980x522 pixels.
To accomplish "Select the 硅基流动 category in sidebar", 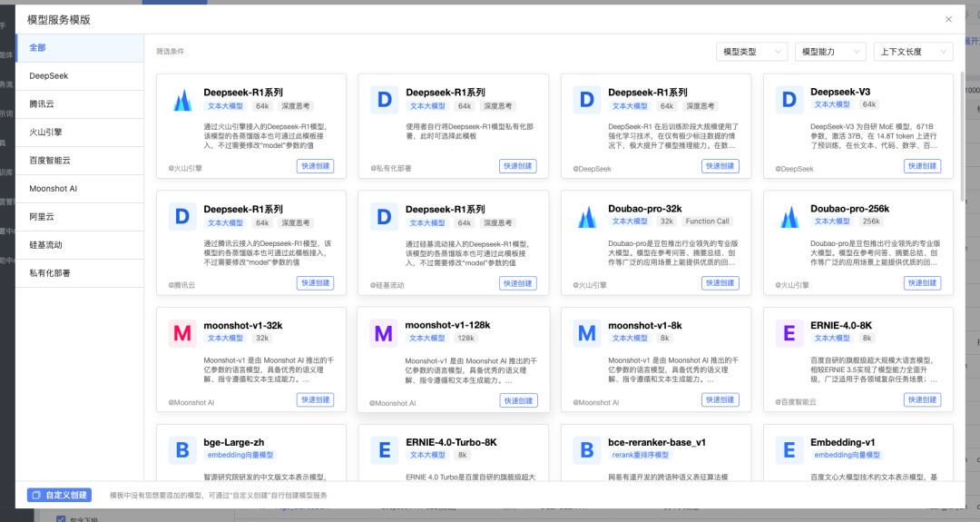I will pyautogui.click(x=79, y=244).
